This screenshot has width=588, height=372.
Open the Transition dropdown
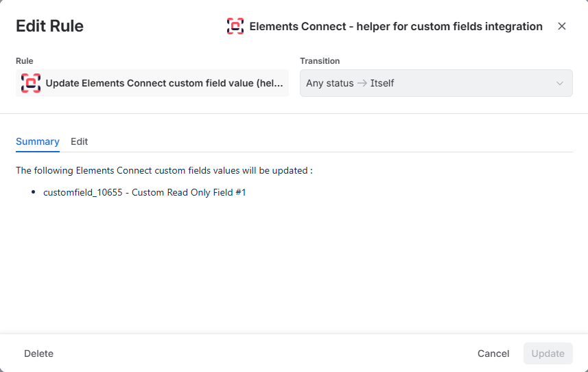[x=436, y=83]
